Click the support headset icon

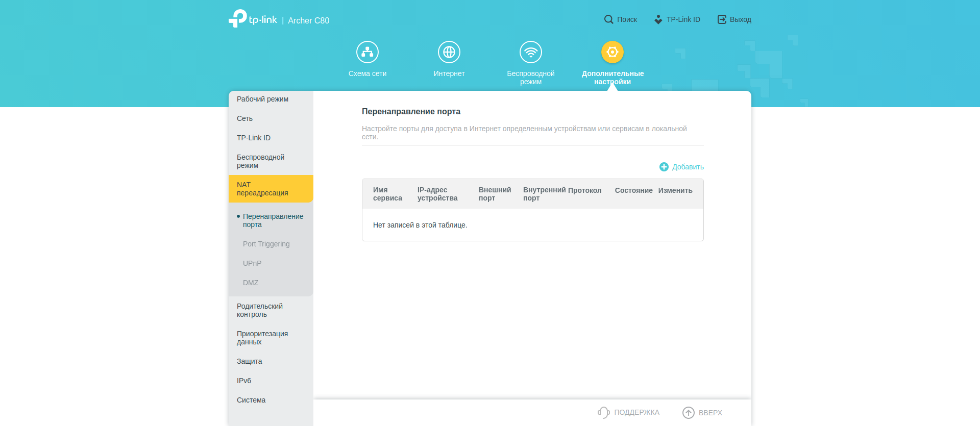604,412
